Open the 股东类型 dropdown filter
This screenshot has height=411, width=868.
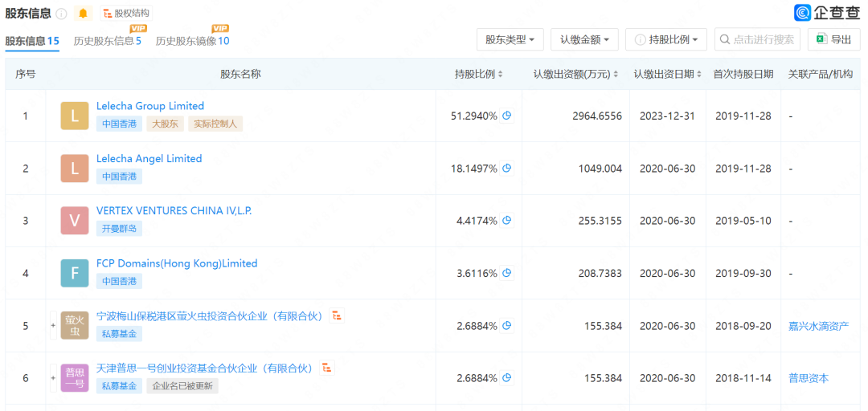(x=510, y=40)
